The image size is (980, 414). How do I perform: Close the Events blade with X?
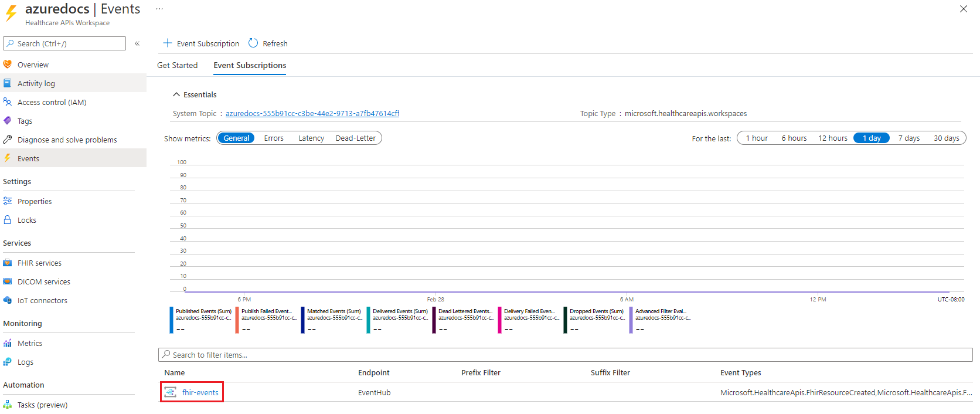(964, 9)
